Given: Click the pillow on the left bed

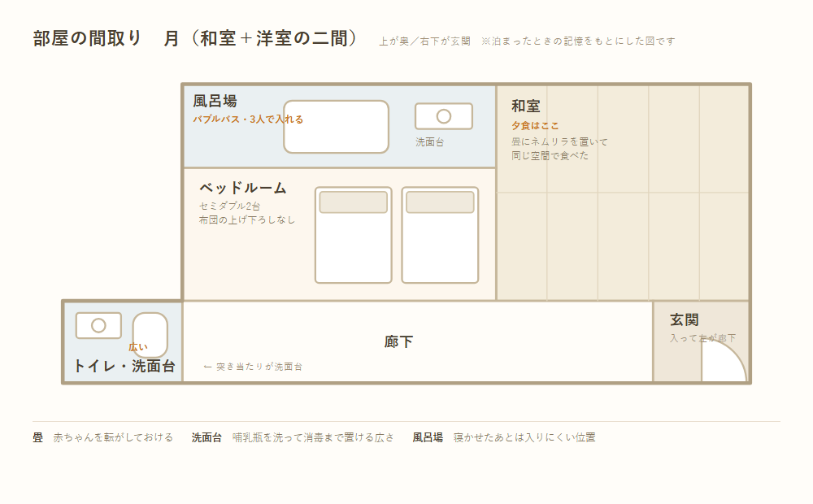Looking at the screenshot, I should point(353,202).
